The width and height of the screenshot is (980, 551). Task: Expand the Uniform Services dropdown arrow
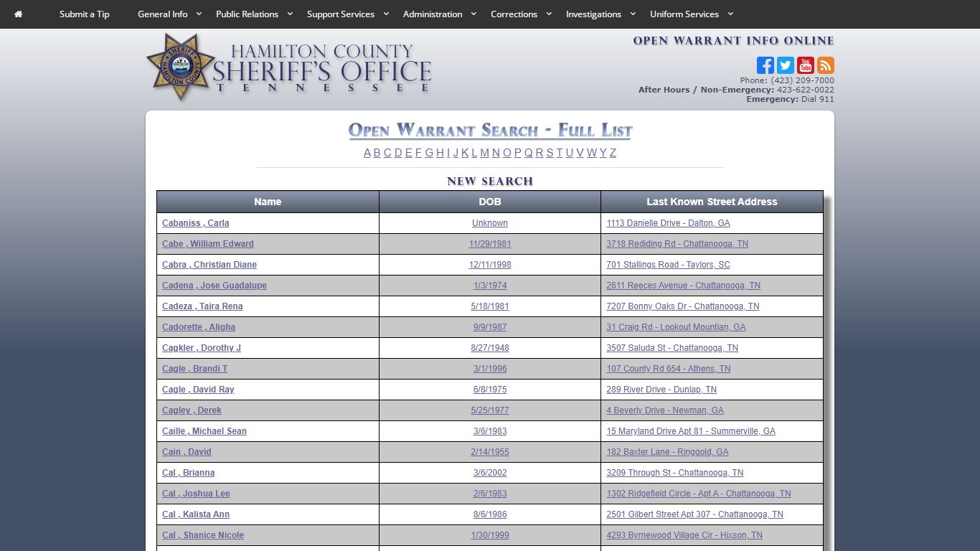pos(730,14)
